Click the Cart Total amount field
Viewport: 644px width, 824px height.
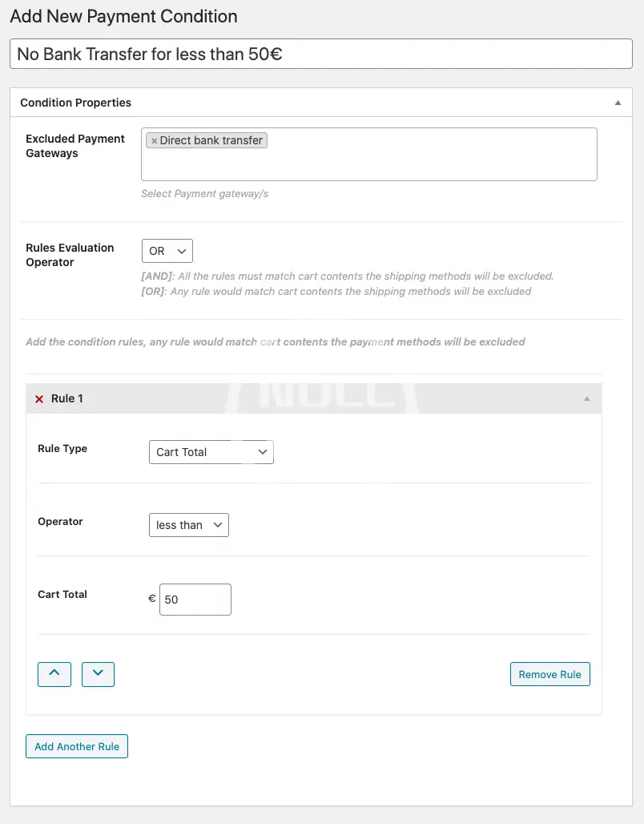(x=195, y=600)
